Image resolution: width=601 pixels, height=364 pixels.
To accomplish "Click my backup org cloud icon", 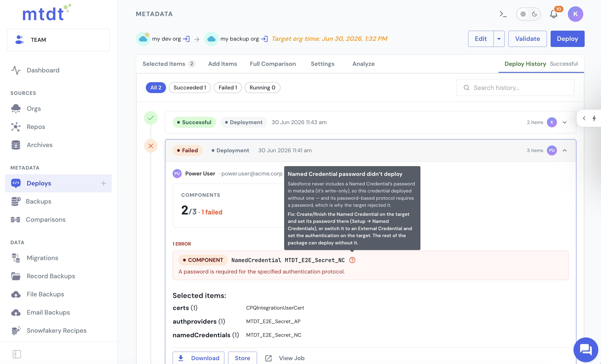I will click(211, 39).
